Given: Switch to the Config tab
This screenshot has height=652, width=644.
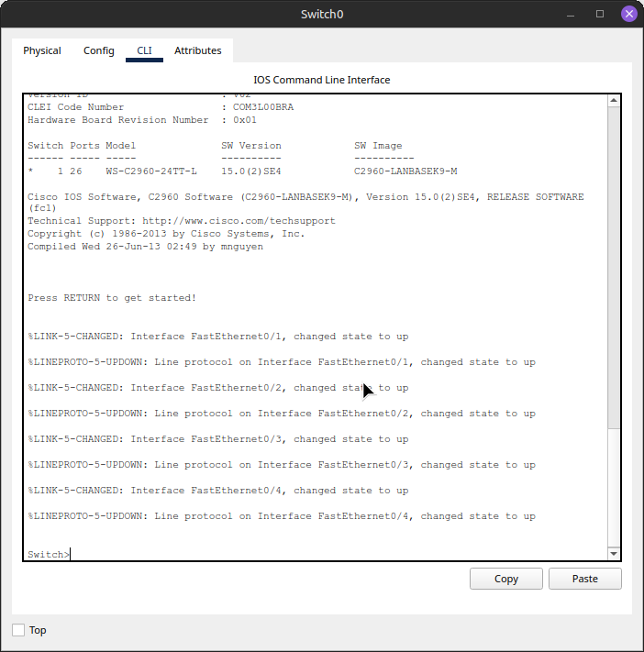Looking at the screenshot, I should tap(98, 50).
